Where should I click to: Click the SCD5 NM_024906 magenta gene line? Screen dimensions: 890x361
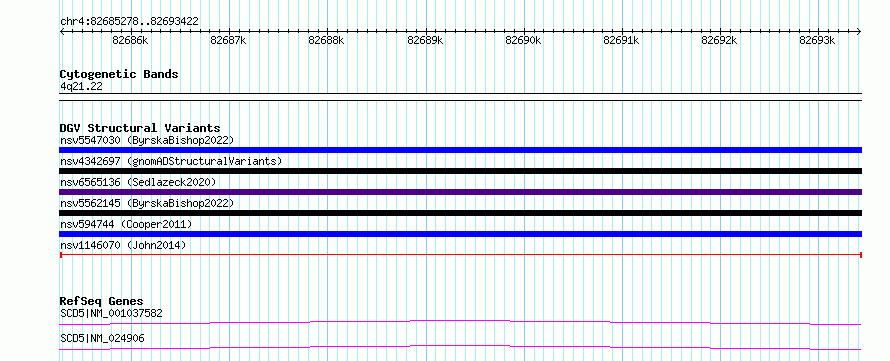click(x=460, y=347)
